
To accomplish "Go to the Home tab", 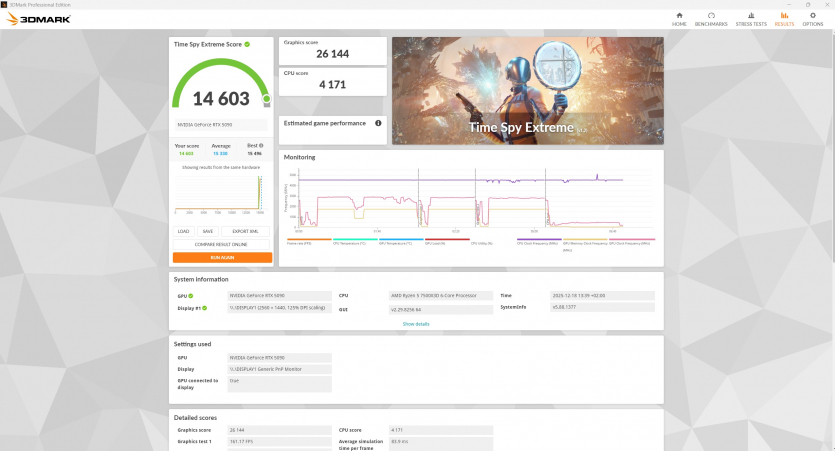I will [x=679, y=18].
